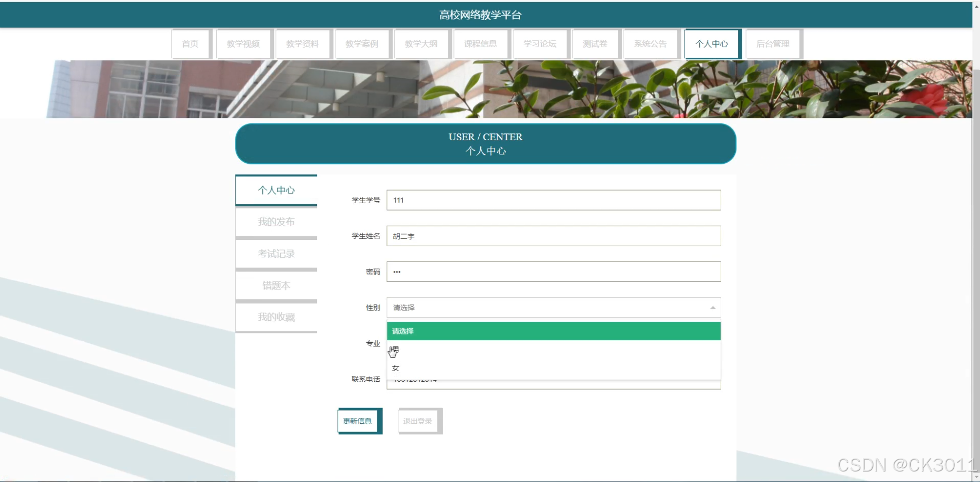Image resolution: width=980 pixels, height=482 pixels.
Task: Open the 教学大纲 navigation tab
Action: click(421, 44)
